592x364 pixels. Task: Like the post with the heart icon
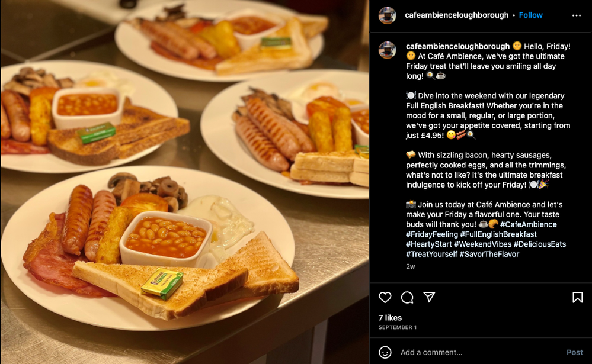[385, 297]
